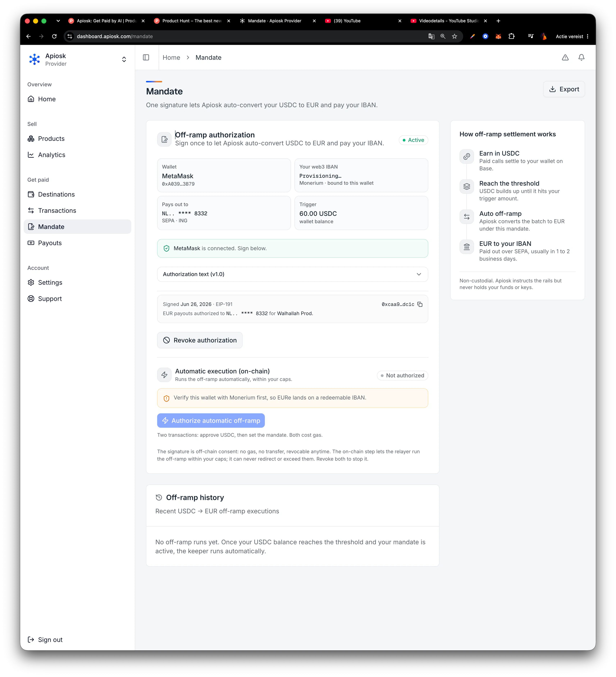Image resolution: width=616 pixels, height=677 pixels.
Task: Open the blue circle extension icon
Action: tap(485, 36)
